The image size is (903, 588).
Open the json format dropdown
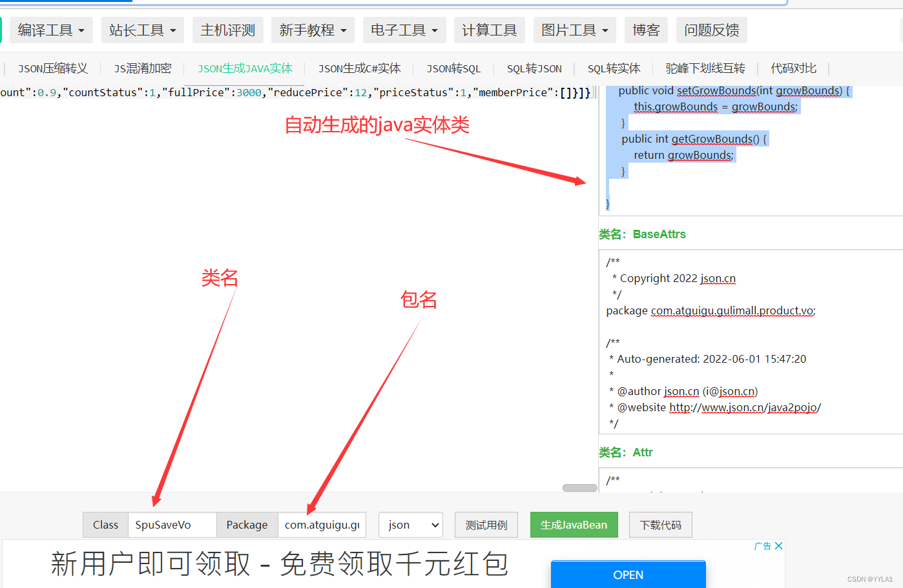(411, 525)
